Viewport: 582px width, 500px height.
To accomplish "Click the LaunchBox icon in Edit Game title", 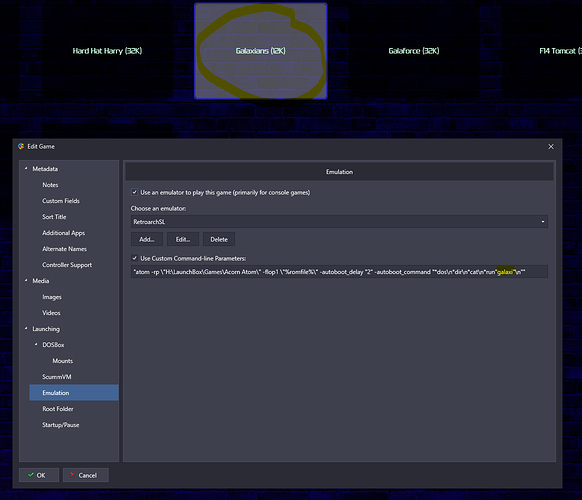I will pos(21,146).
